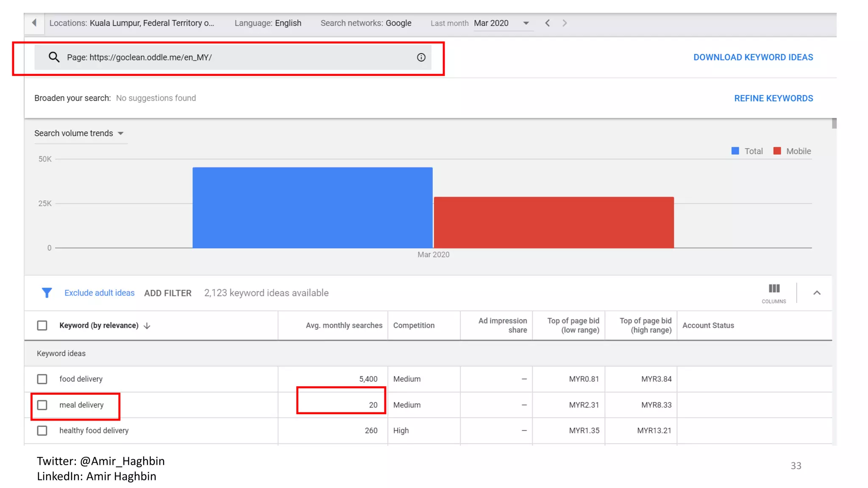Tick the meal delivery checkbox
Image resolution: width=868 pixels, height=488 pixels.
pyautogui.click(x=42, y=405)
